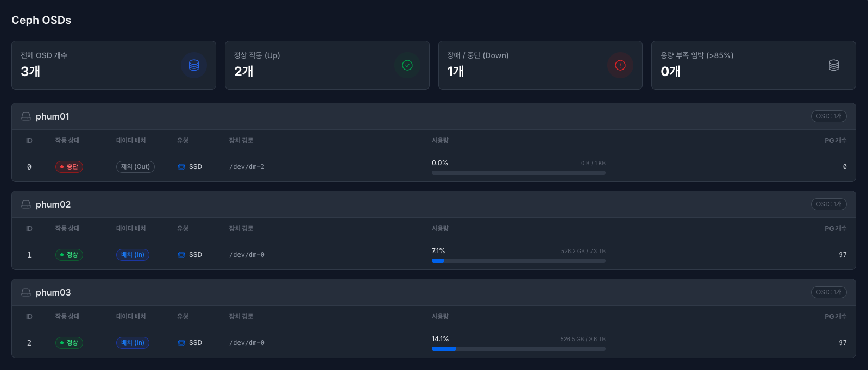Click the OSD count badge on phum01 header

[x=828, y=116]
